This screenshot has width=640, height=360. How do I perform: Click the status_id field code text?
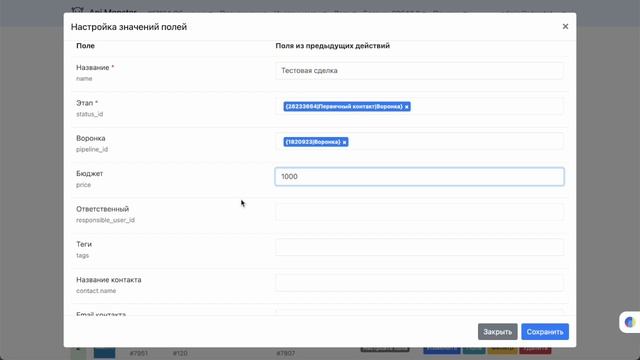[x=89, y=114]
